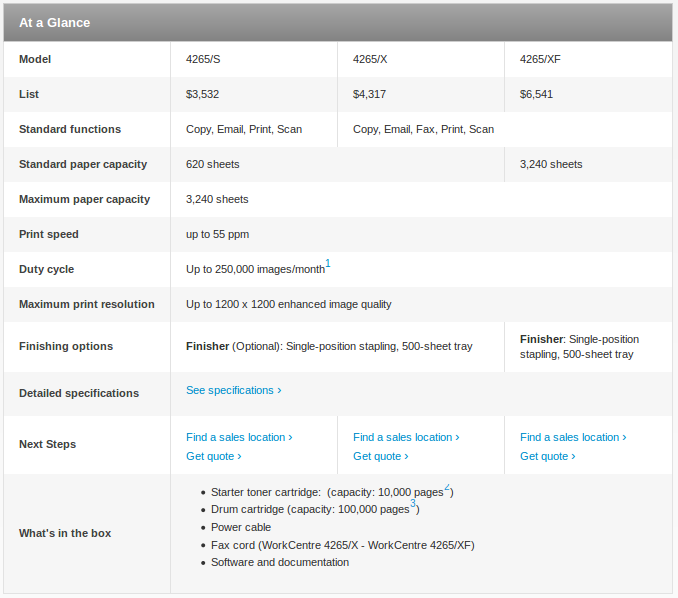Click the $3,532 list price
The height and width of the screenshot is (598, 678).
pyautogui.click(x=202, y=94)
